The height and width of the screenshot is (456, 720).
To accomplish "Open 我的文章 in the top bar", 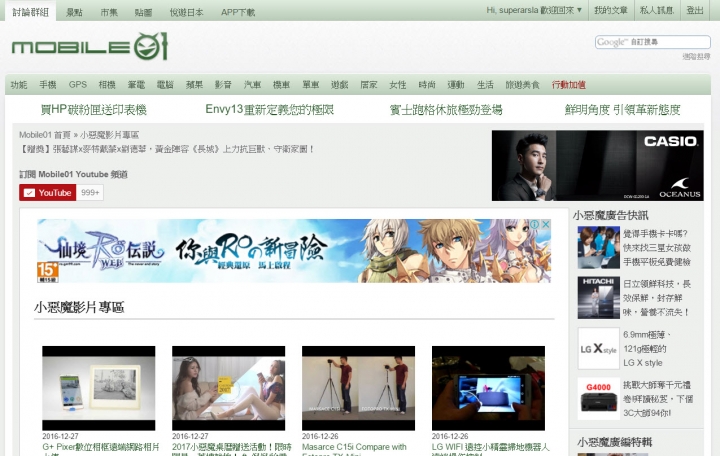I will point(611,10).
